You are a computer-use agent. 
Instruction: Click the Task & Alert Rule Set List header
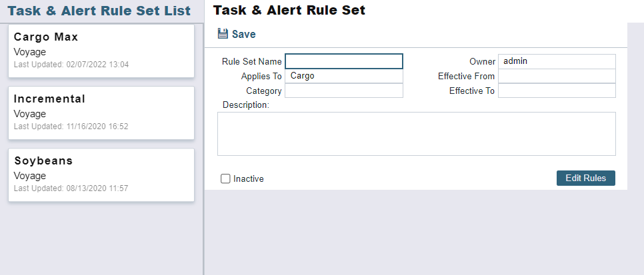[99, 11]
